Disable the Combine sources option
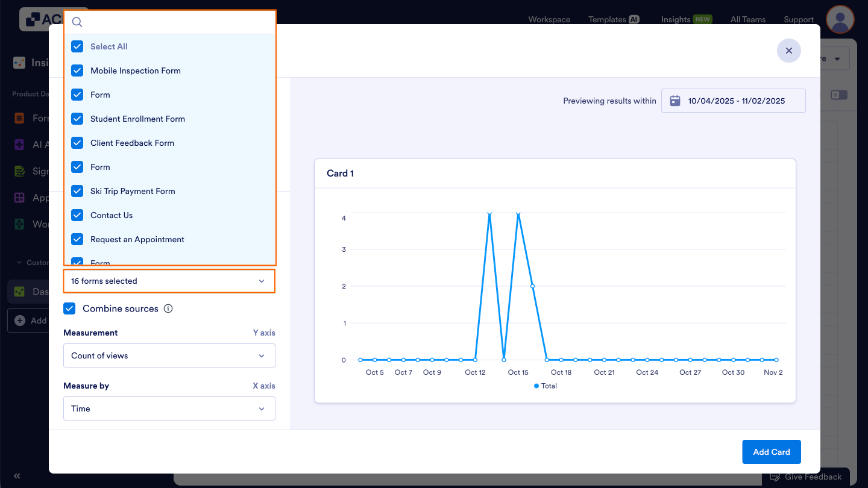 (69, 308)
